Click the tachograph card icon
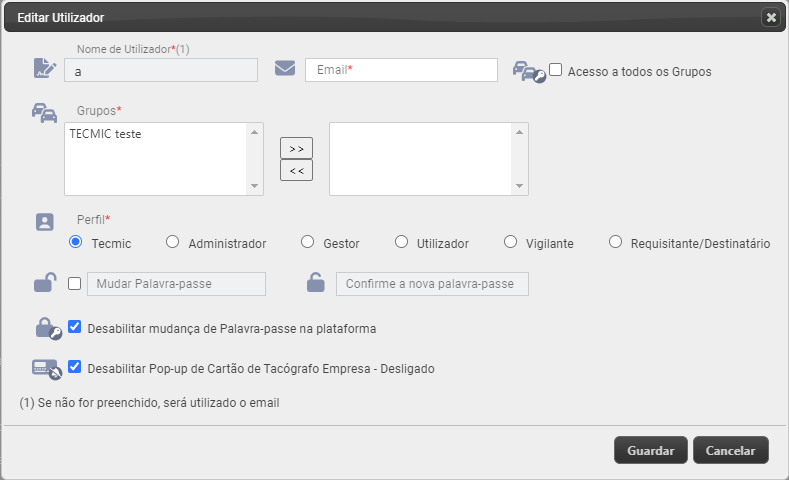Screen dimensions: 789x480 click(47, 369)
